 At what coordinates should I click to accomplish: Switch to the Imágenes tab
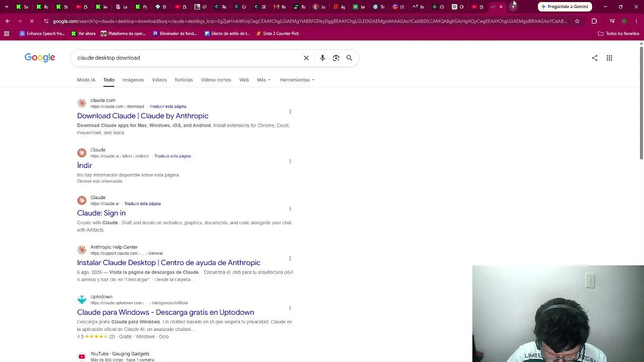133,80
